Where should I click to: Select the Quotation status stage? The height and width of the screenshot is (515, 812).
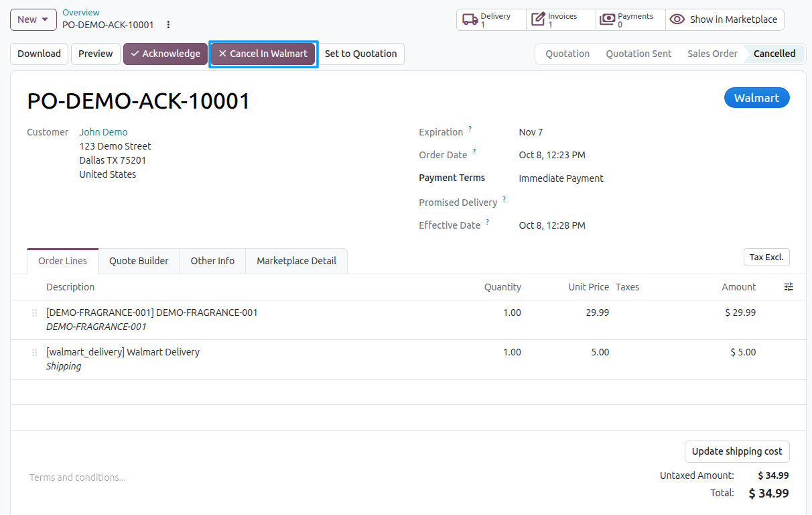pyautogui.click(x=567, y=54)
